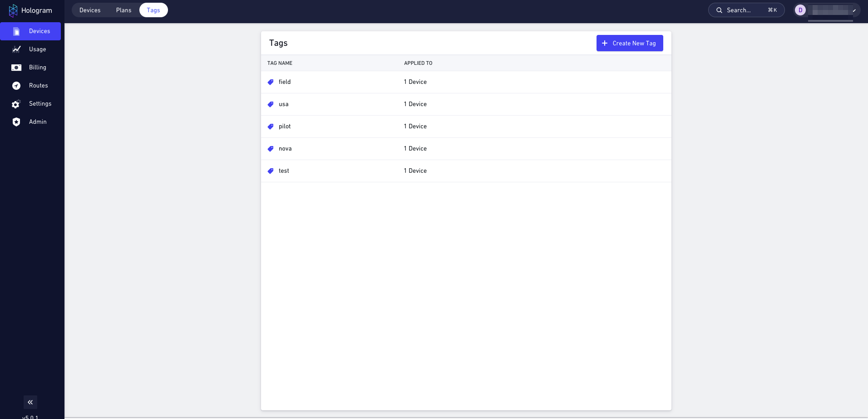Open the Settings gear icon
Screen dimensions: 868x419
pyautogui.click(x=16, y=104)
